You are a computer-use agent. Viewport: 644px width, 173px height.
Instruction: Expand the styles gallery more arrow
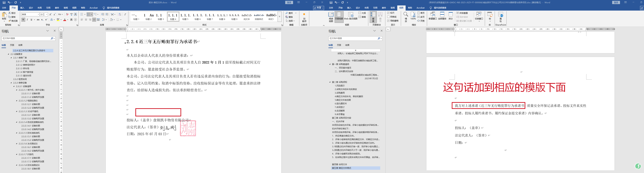coord(279,17)
